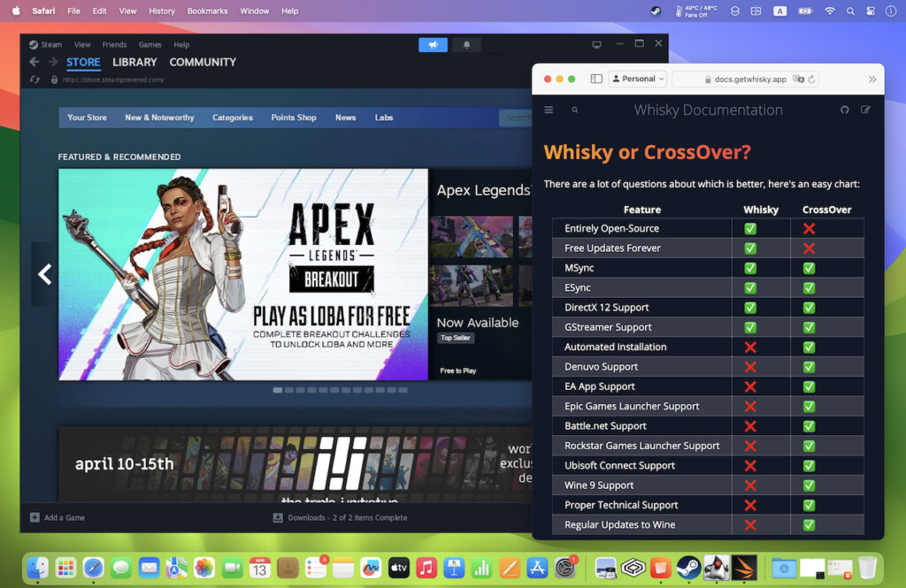
Task: Switch to Steam's LIBRARY tab
Action: [134, 62]
